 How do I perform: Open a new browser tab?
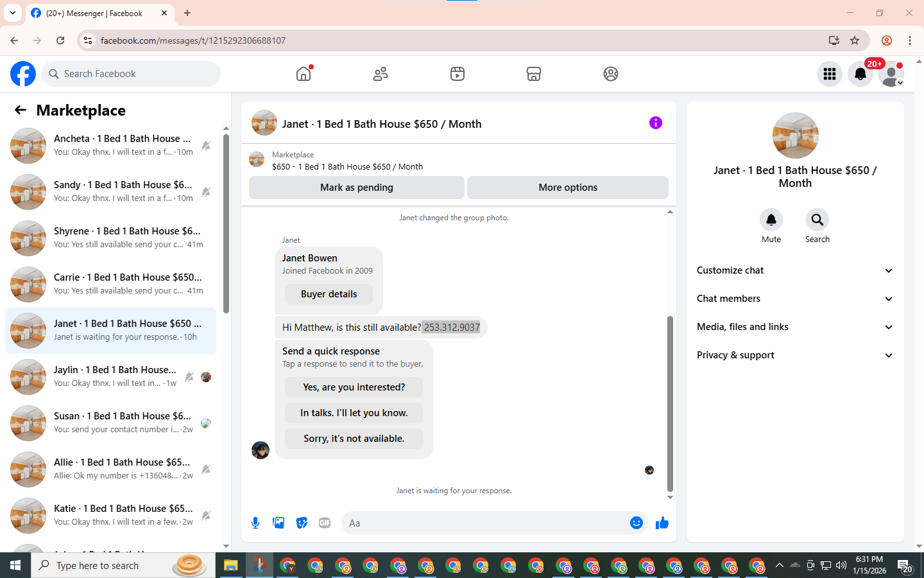coord(187,13)
